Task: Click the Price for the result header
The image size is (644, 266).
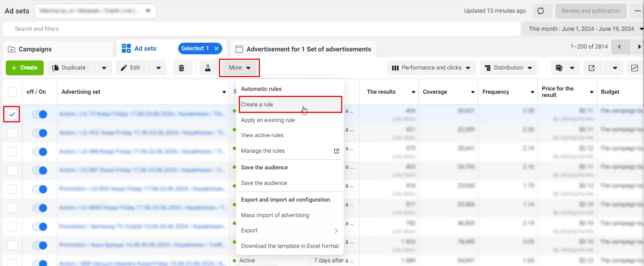Action: [558, 92]
